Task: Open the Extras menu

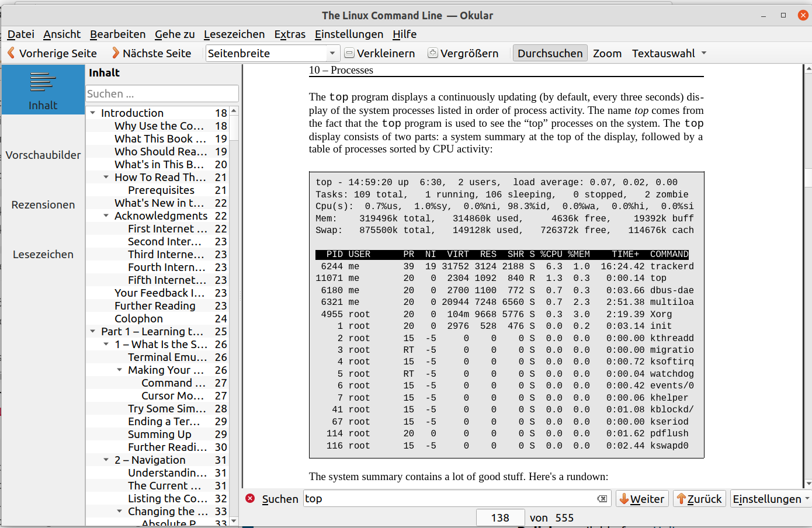Action: (x=290, y=34)
